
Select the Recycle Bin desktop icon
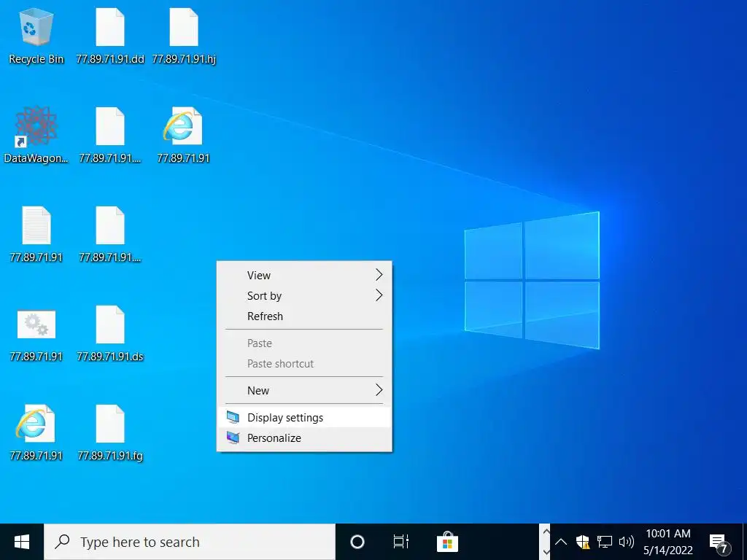tap(36, 36)
